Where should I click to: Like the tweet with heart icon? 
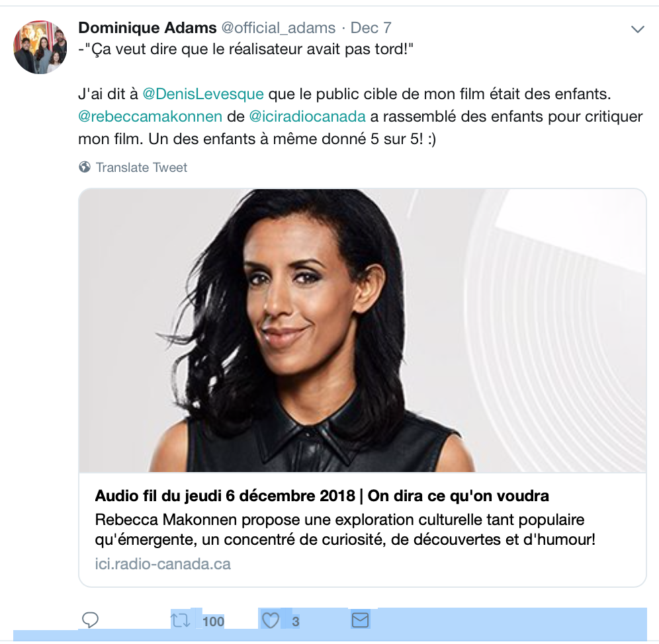coord(270,620)
